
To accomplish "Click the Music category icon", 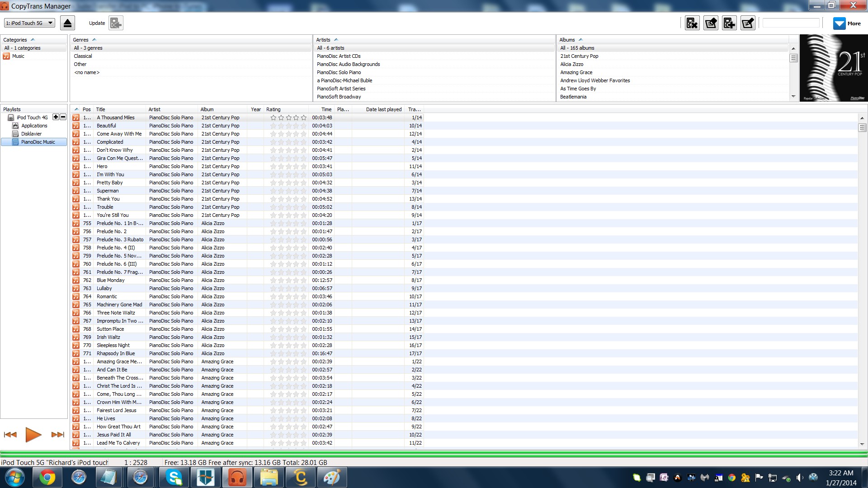I will 6,56.
